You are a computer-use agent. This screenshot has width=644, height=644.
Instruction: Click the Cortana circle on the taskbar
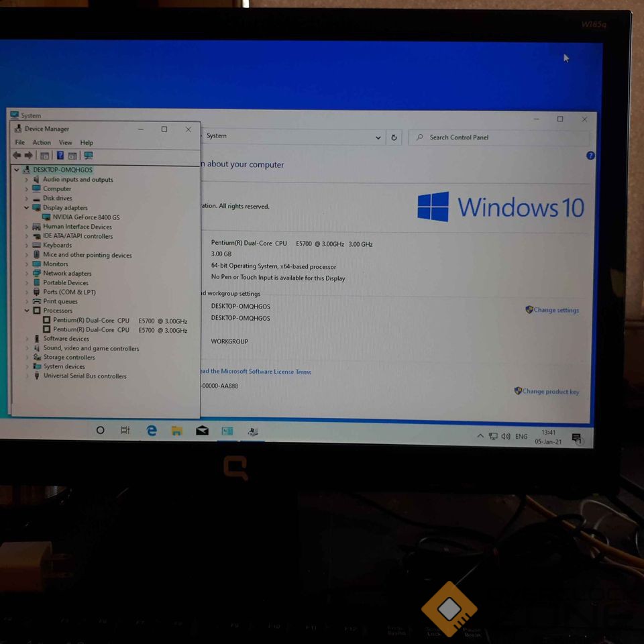tap(100, 430)
